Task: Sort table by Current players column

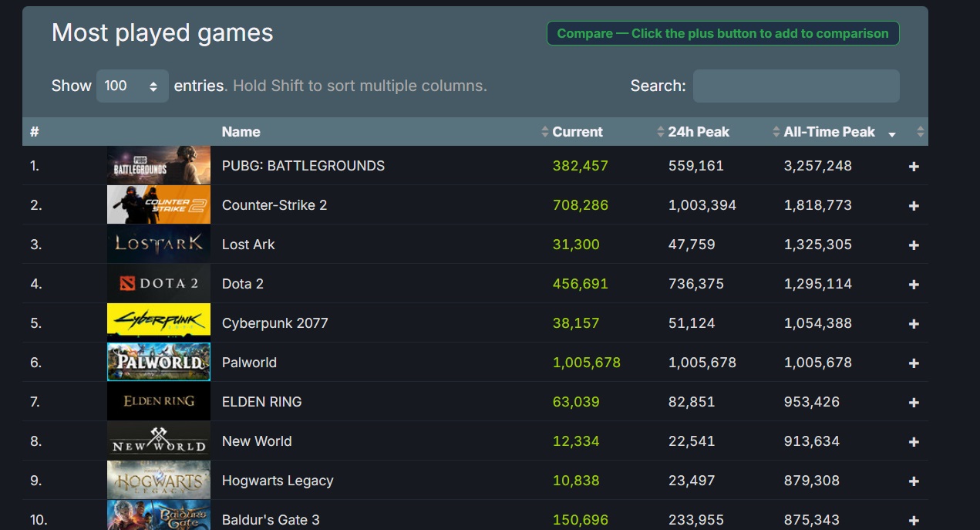Action: pyautogui.click(x=578, y=132)
